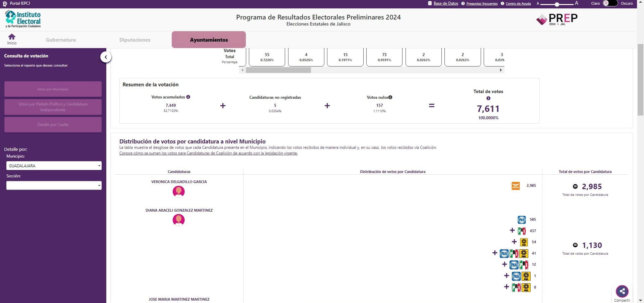This screenshot has width=644, height=303.
Task: Click Votos acumulados value 7,449
Action: point(171,105)
